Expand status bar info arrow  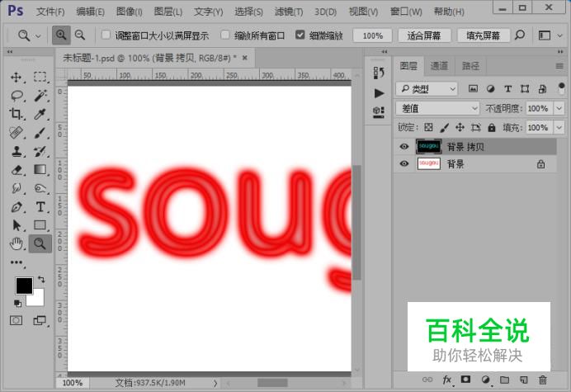click(215, 383)
